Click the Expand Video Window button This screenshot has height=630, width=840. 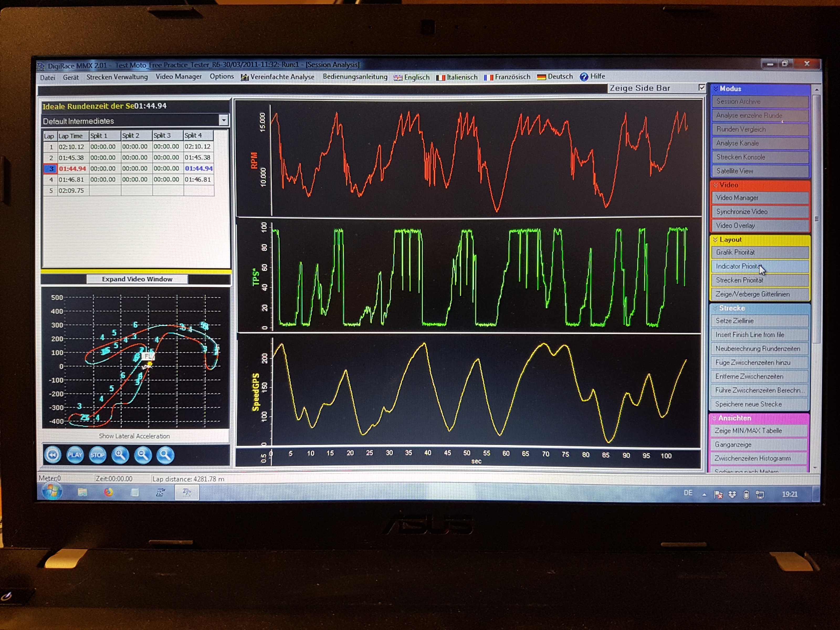pos(137,279)
